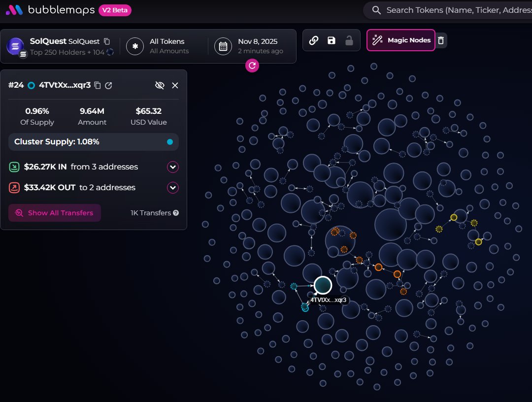Copy the SolQuest token address
Screen dimensions: 532x402
tap(107, 41)
